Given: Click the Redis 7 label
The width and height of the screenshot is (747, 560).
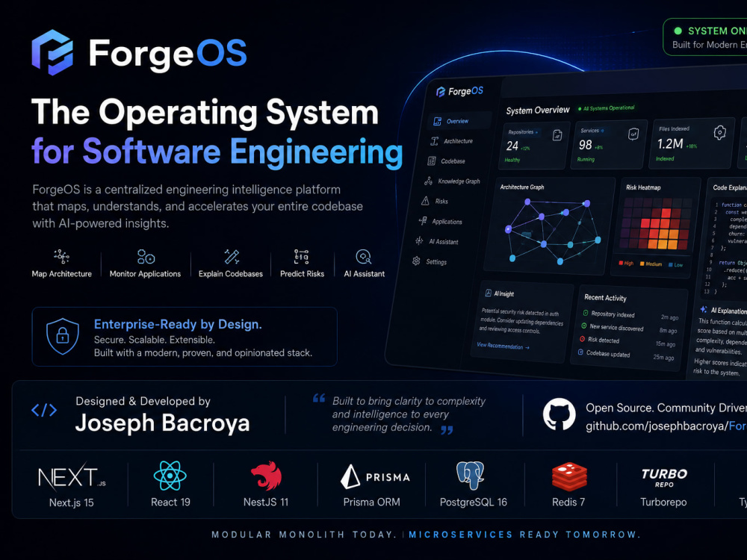Looking at the screenshot, I should point(568,502).
